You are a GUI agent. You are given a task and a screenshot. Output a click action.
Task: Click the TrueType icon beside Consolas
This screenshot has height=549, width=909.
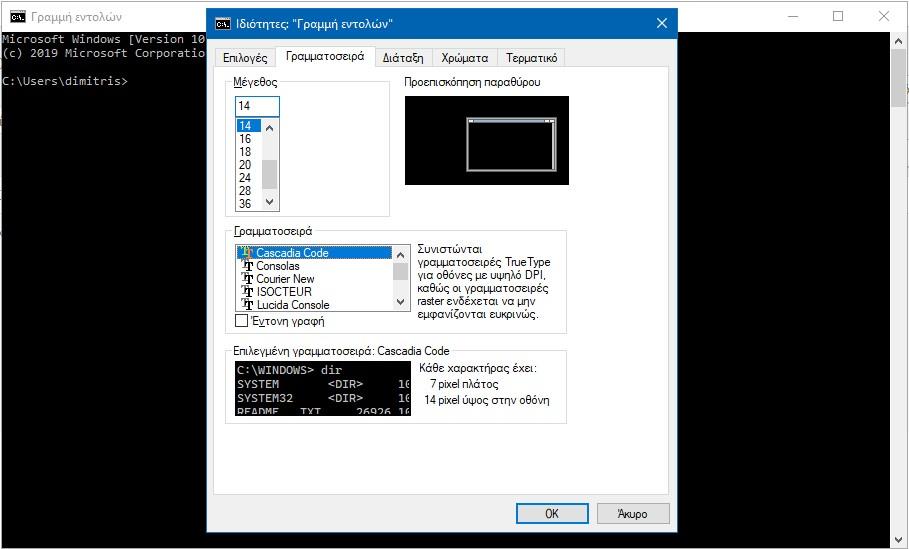[247, 266]
